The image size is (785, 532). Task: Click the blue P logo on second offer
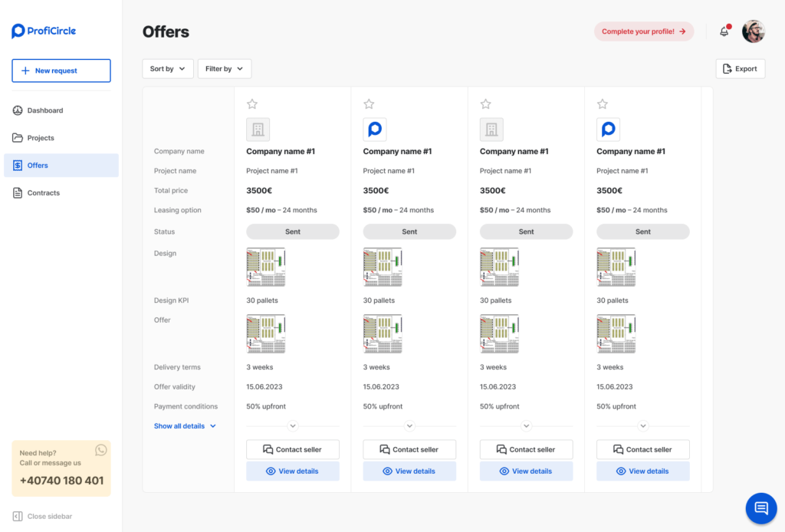375,129
